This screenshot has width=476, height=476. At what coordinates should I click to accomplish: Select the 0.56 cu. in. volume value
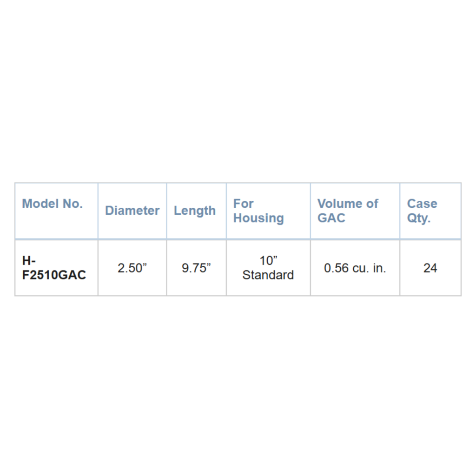pyautogui.click(x=355, y=268)
